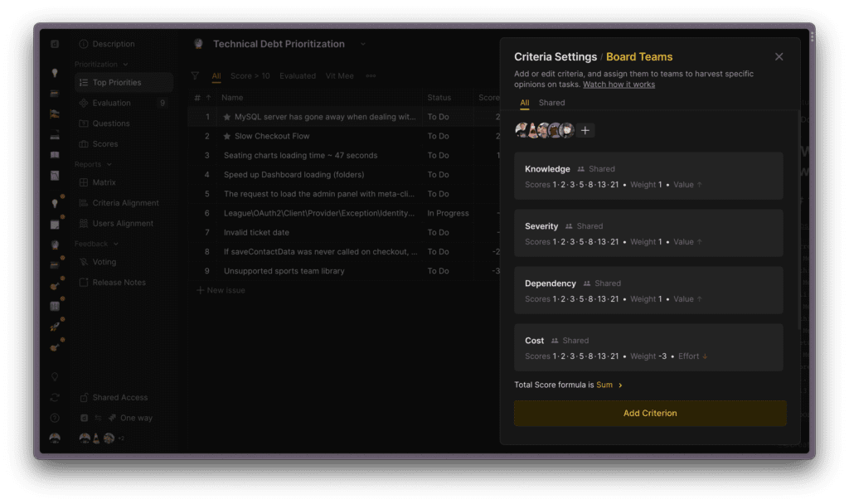Open Speed up Dashboard loading issue

(x=294, y=175)
